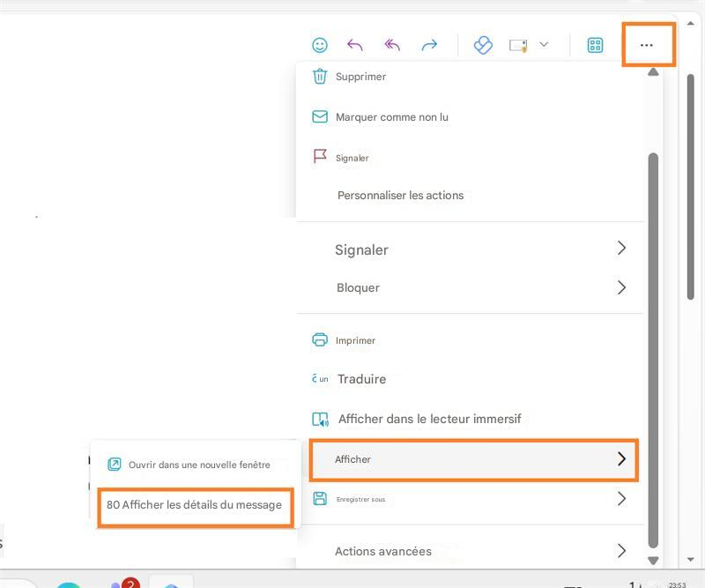Click the message card icon in the toolbar
This screenshot has height=588, width=705.
click(518, 45)
